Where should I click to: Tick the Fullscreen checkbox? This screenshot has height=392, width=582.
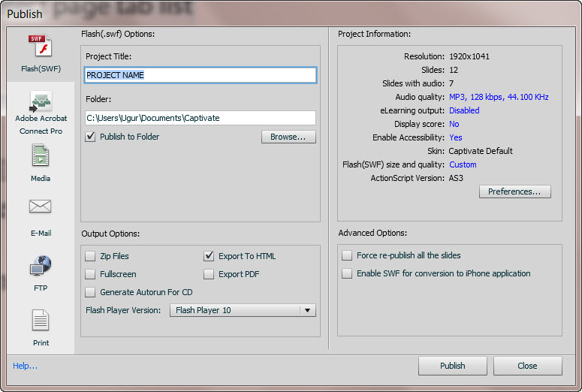tap(90, 274)
